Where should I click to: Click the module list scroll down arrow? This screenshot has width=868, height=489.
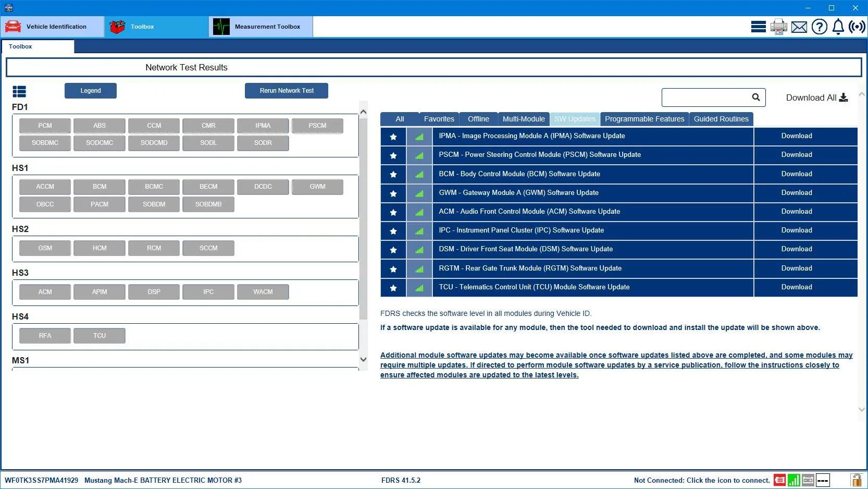point(363,359)
